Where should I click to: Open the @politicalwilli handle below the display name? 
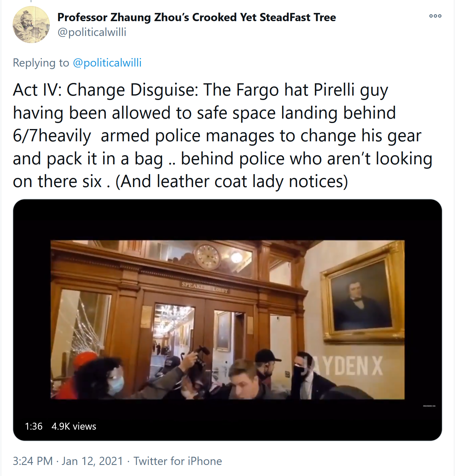click(92, 32)
